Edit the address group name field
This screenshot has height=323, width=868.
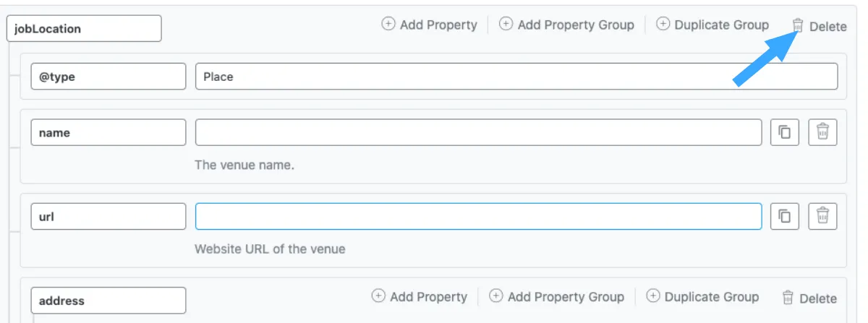tap(109, 300)
